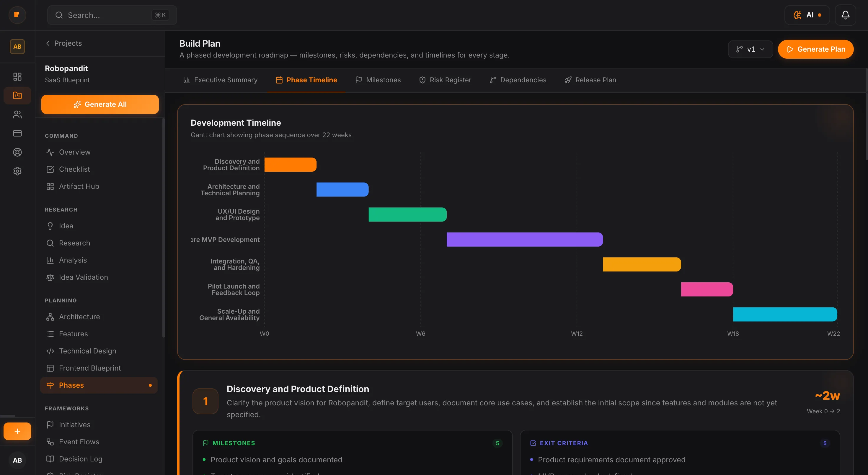Click the orange Discovery and Product Definition bar

pos(291,165)
